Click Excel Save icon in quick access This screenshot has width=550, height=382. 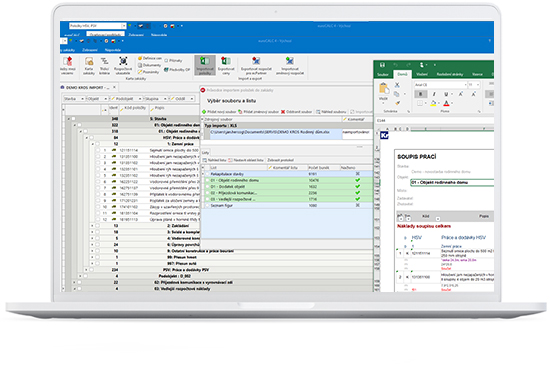[x=382, y=65]
